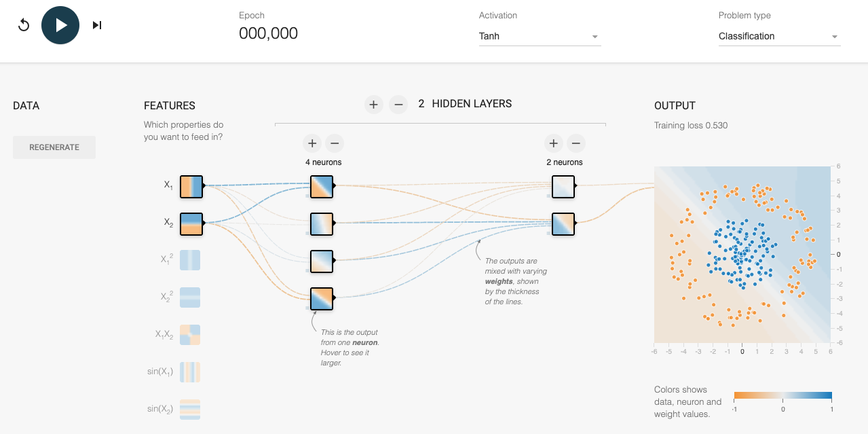868x434 pixels.
Task: Click the dropdown arrow beside Tanh
Action: tap(595, 37)
